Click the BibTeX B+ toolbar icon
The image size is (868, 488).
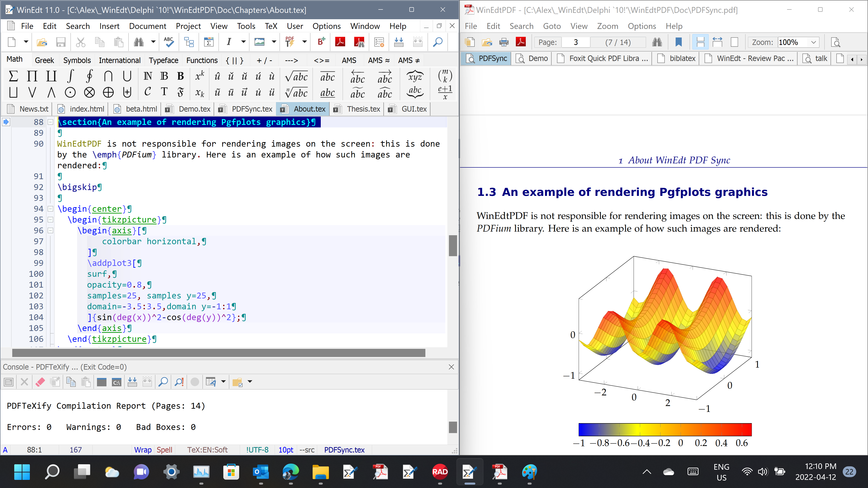pyautogui.click(x=321, y=42)
